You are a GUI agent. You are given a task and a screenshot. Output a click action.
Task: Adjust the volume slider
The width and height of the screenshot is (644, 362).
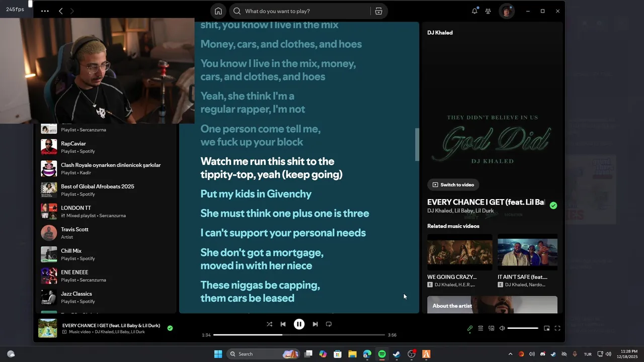[523, 328]
